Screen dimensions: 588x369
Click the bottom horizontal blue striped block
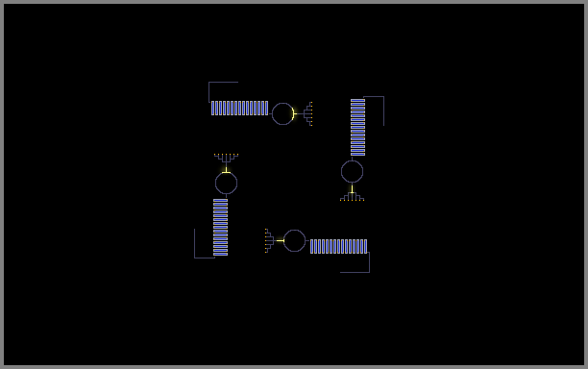click(x=338, y=246)
